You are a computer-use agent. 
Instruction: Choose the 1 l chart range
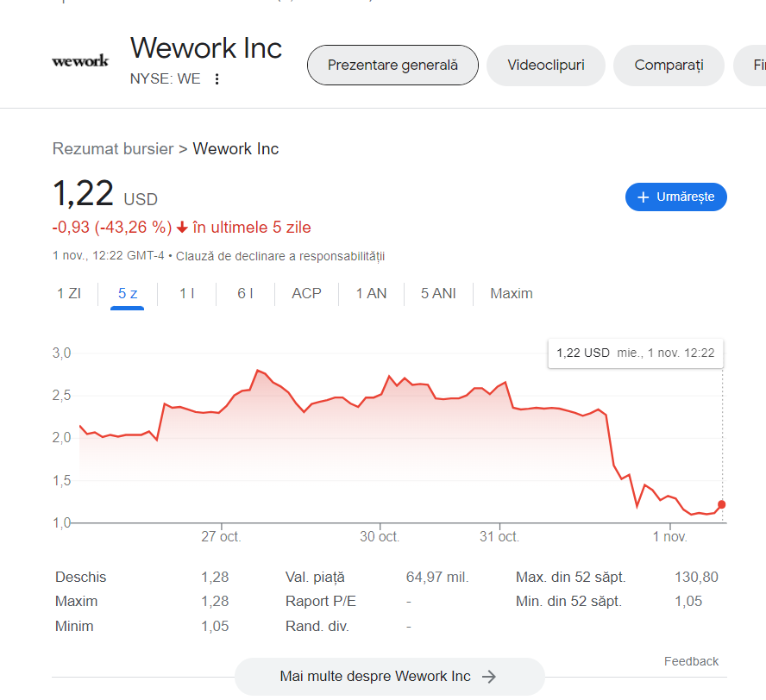coord(186,293)
